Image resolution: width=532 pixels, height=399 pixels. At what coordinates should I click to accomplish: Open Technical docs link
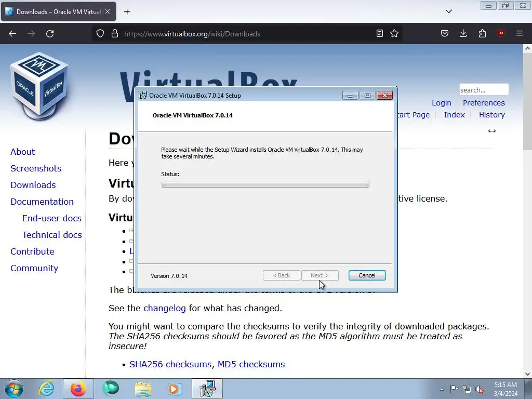(x=52, y=235)
